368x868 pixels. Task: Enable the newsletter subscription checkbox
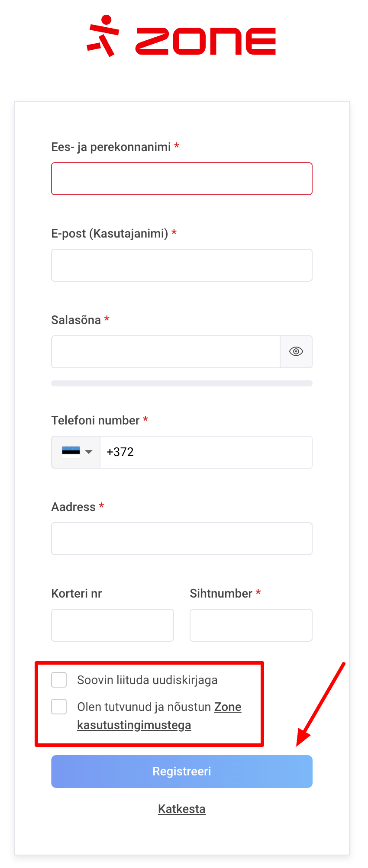59,680
